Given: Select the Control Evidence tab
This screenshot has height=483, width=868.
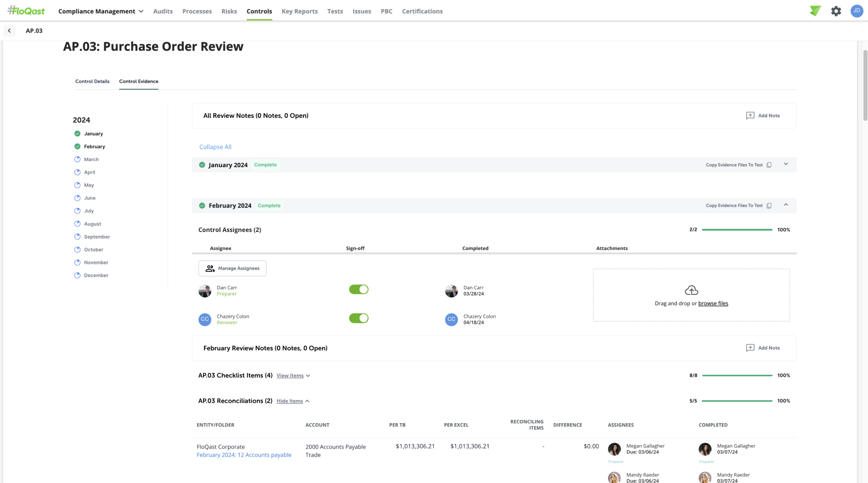Looking at the screenshot, I should (139, 81).
